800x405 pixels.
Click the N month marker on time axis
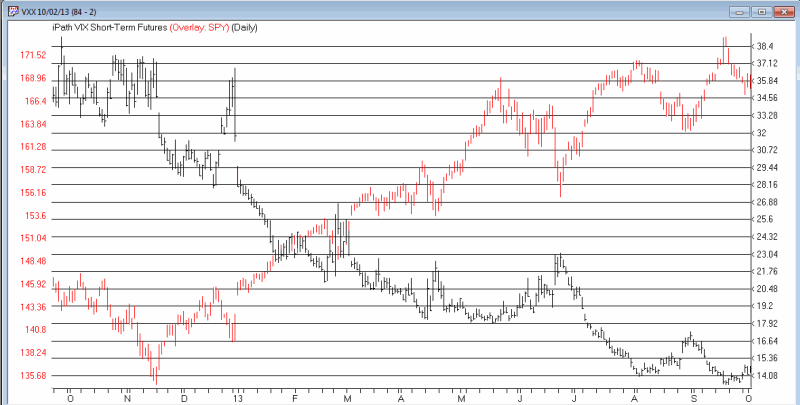(128, 398)
